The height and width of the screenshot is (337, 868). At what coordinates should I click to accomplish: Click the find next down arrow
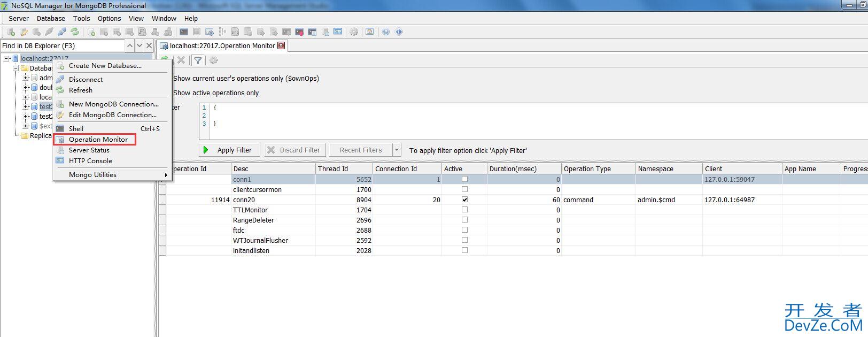click(139, 45)
